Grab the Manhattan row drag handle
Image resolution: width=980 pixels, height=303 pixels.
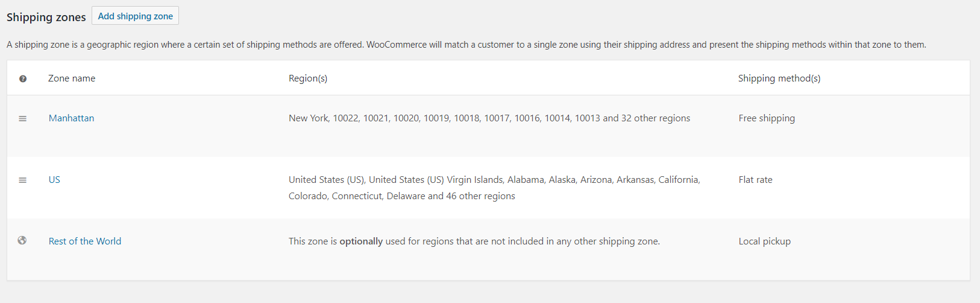(x=23, y=119)
